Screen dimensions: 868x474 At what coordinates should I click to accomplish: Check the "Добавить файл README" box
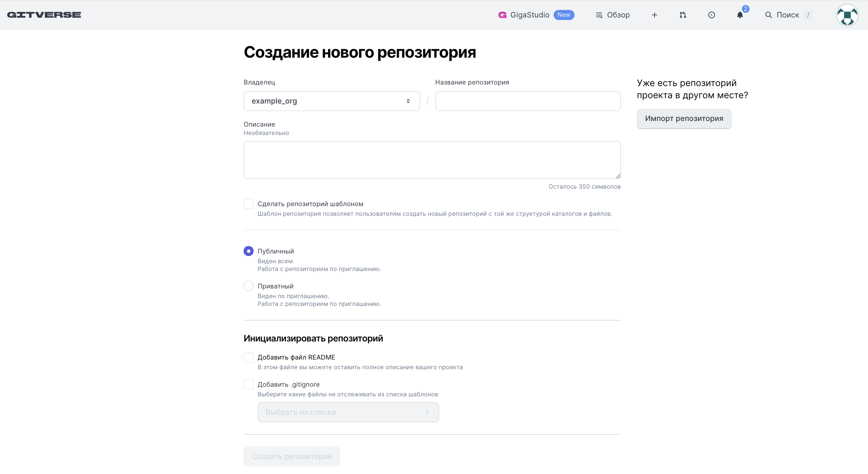[x=248, y=357]
